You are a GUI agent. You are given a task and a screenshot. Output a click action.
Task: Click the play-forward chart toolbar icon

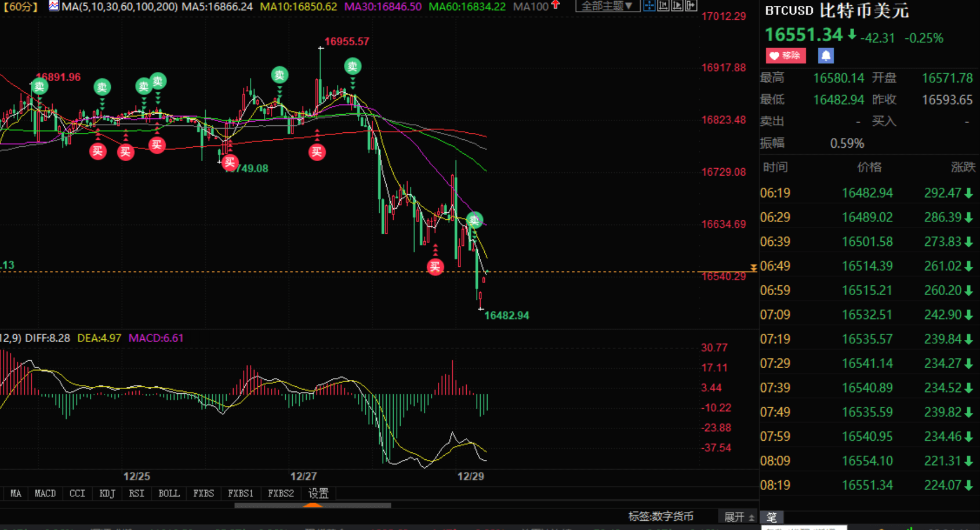tap(677, 6)
